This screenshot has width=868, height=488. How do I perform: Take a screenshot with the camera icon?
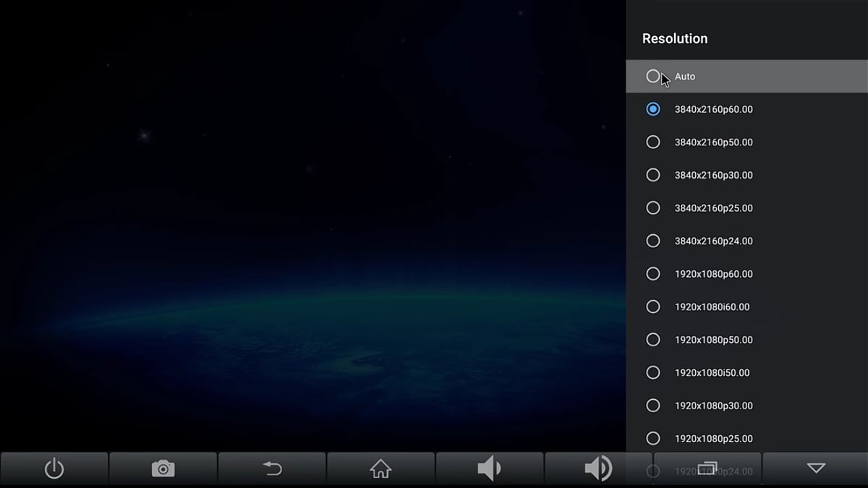[x=163, y=468]
